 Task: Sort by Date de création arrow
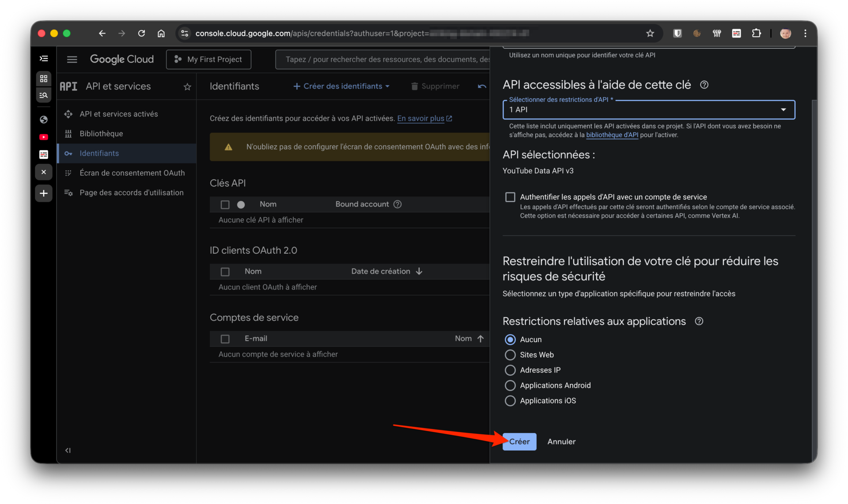click(419, 271)
